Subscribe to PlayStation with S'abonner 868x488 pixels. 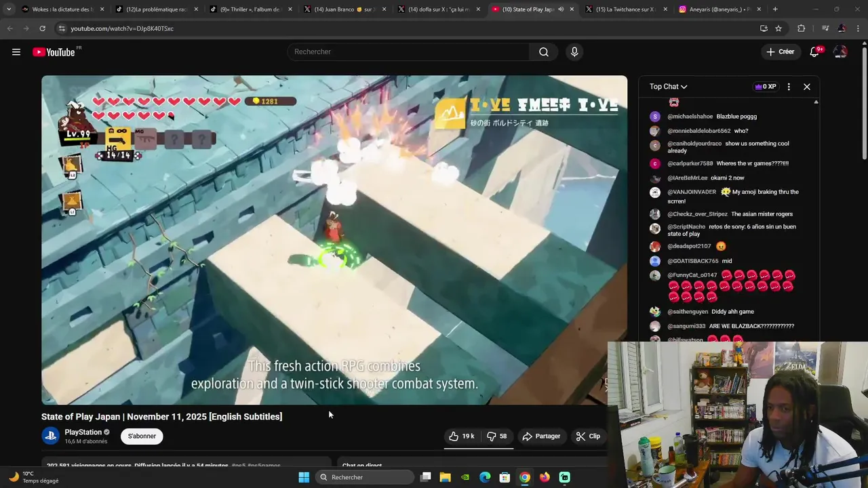pos(142,436)
